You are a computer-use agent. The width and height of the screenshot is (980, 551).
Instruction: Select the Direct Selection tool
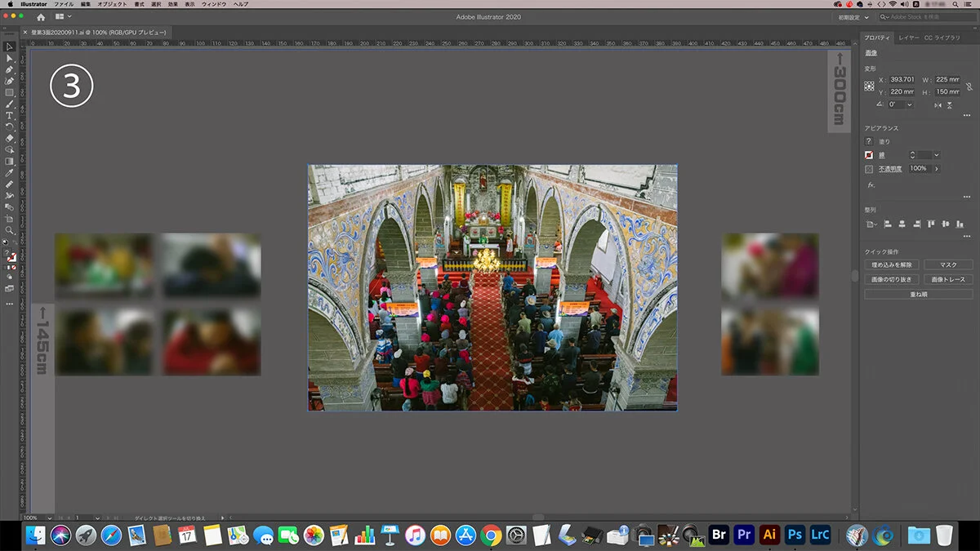[x=10, y=58]
